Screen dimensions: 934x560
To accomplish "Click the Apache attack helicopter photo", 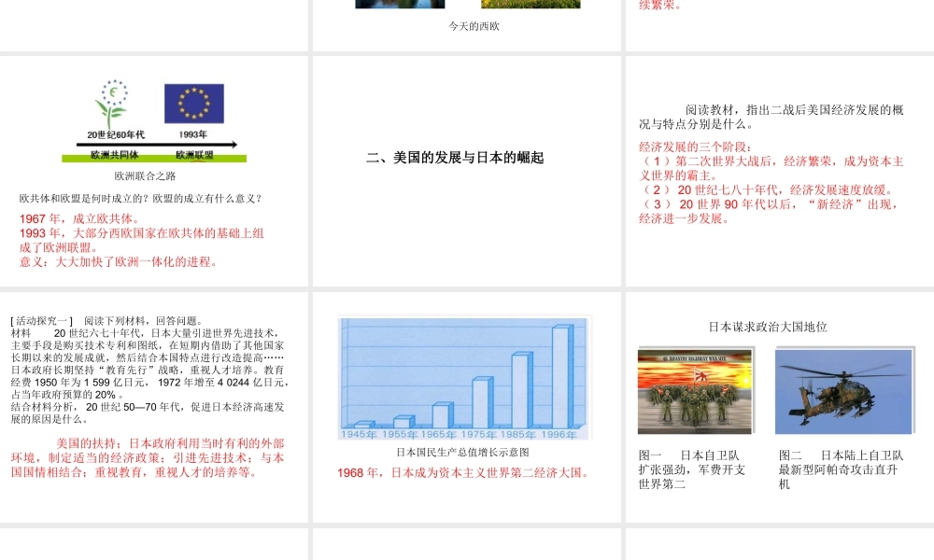I will pos(843,392).
